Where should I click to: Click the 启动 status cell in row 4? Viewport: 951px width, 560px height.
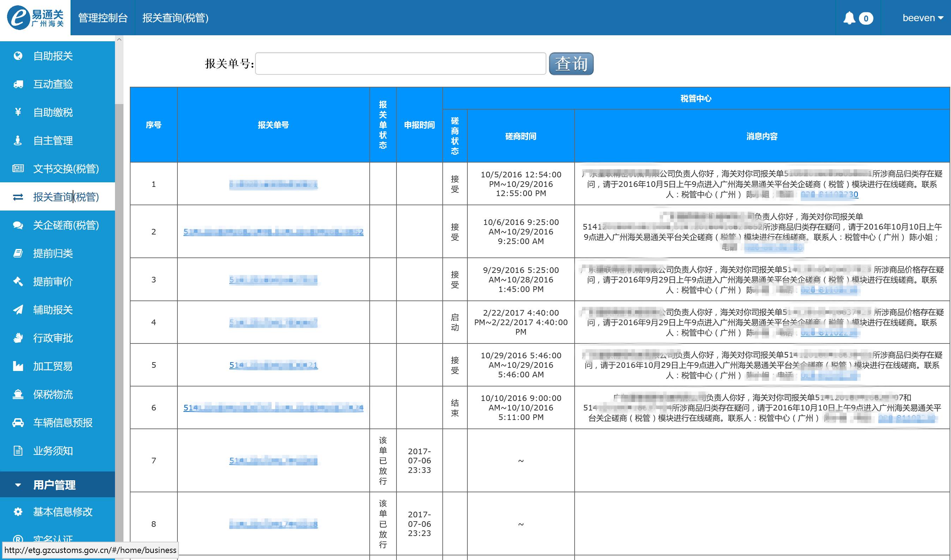tap(455, 322)
